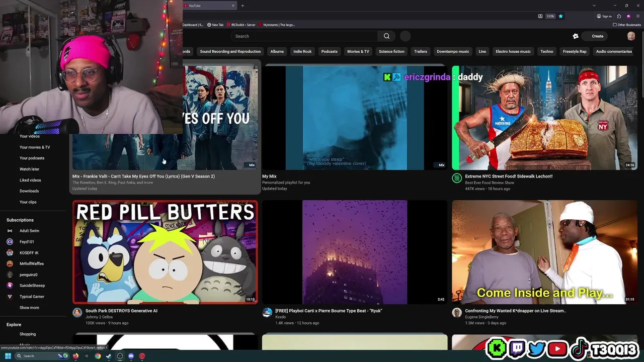Screen dimensions: 644x362
Task: Open Your movies & TV in sidebar
Action: tap(35, 147)
